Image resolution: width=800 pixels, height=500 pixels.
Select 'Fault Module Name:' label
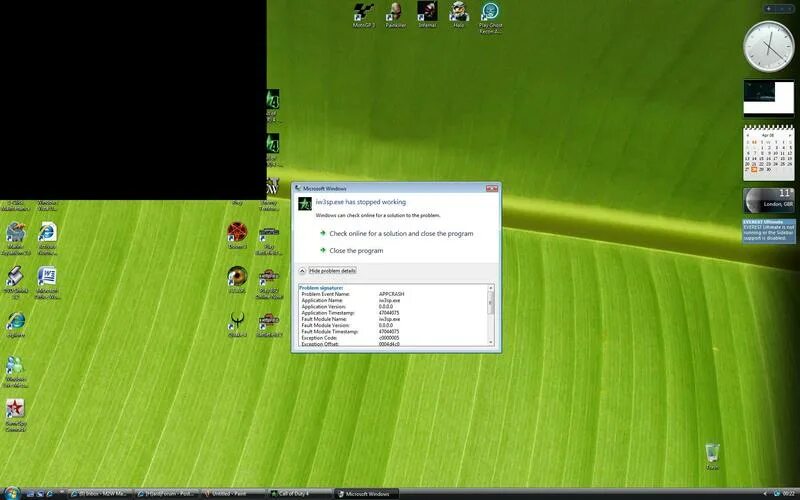[x=324, y=319]
